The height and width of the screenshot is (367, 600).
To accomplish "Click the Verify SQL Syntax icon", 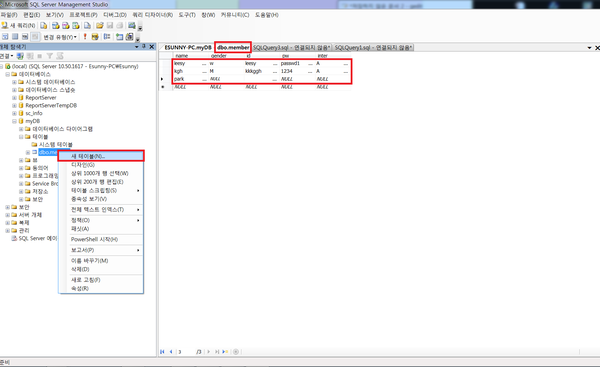I will (x=95, y=37).
